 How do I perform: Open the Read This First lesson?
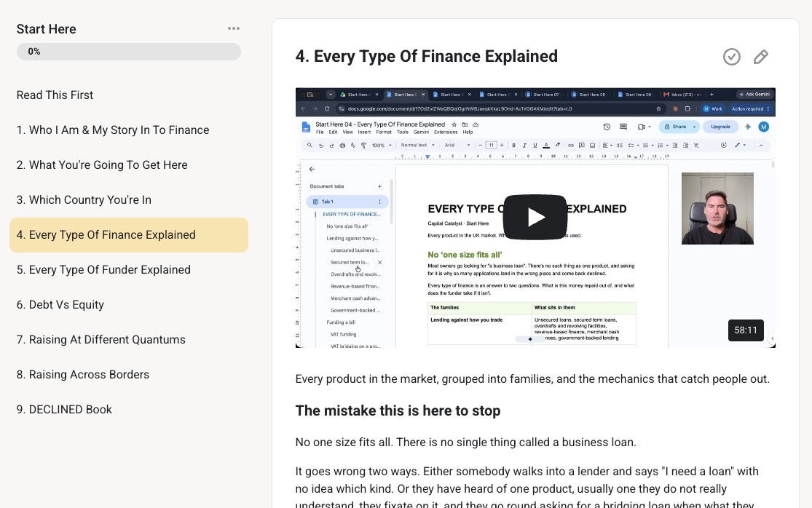55,95
